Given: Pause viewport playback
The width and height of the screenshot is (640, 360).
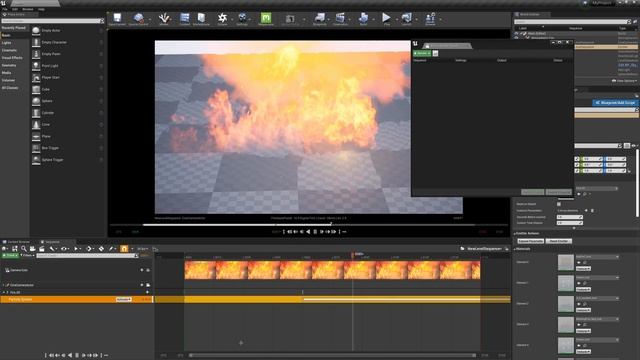Looking at the screenshot, I should pos(315,232).
